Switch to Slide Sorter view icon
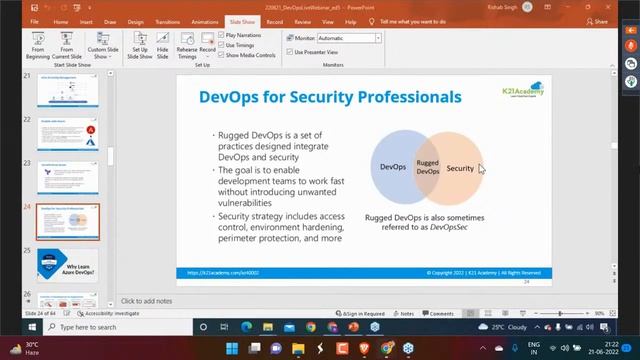 (x=488, y=313)
